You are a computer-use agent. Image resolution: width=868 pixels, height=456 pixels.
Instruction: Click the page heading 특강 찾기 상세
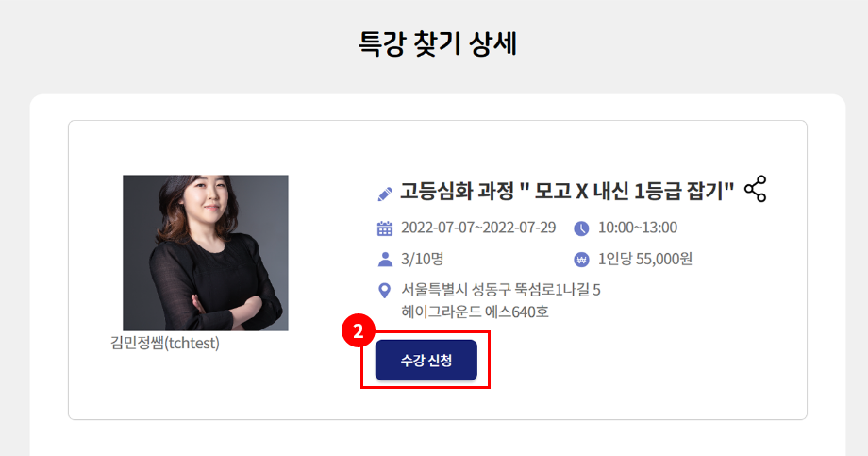click(438, 43)
